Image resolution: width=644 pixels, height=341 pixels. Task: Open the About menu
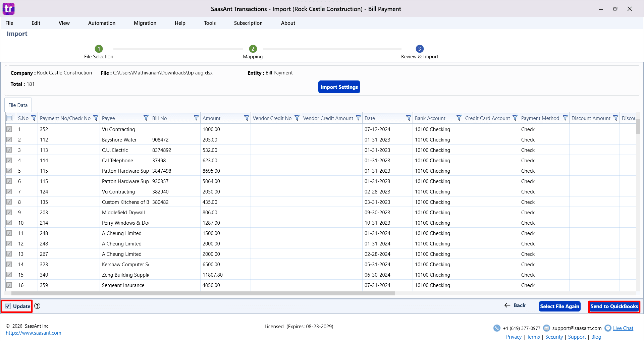click(288, 23)
